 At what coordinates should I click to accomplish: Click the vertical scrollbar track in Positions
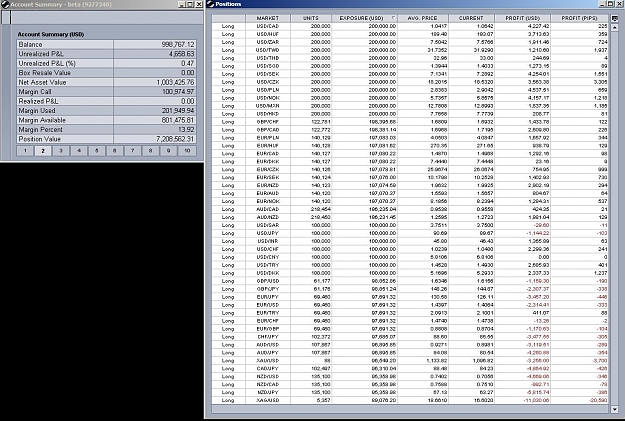coord(615,218)
